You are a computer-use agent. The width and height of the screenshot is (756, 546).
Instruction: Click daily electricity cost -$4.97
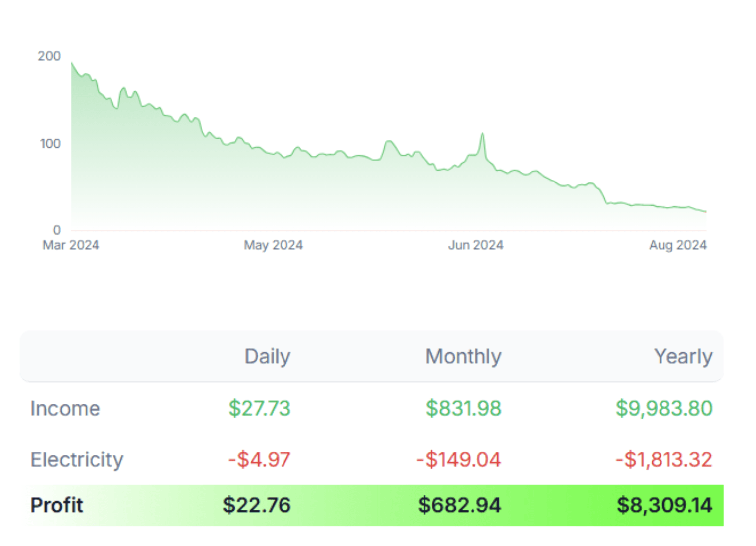tap(259, 459)
